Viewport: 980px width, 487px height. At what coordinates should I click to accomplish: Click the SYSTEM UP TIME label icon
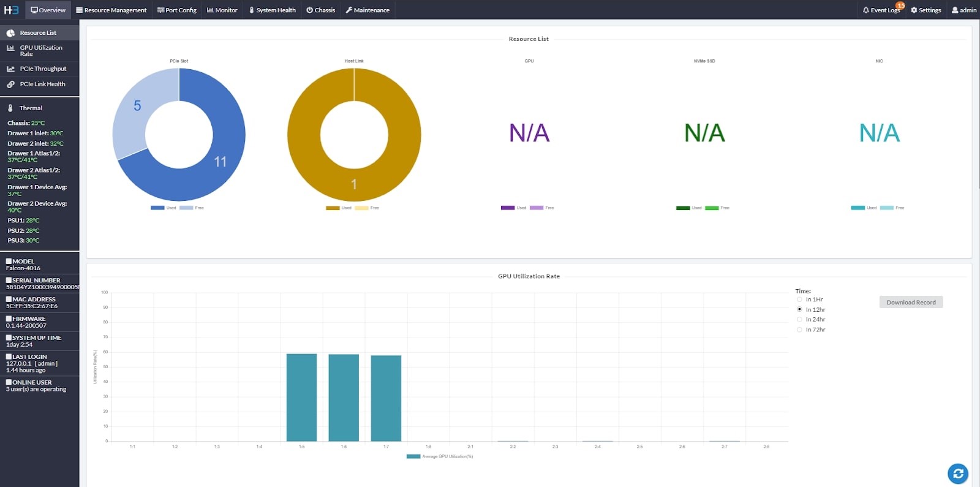(x=9, y=338)
